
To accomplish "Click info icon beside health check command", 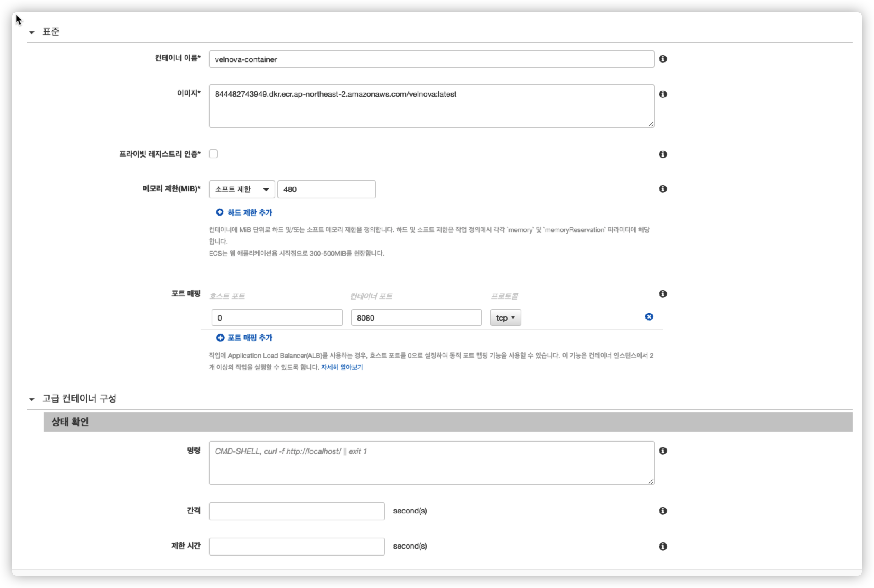I will coord(663,451).
